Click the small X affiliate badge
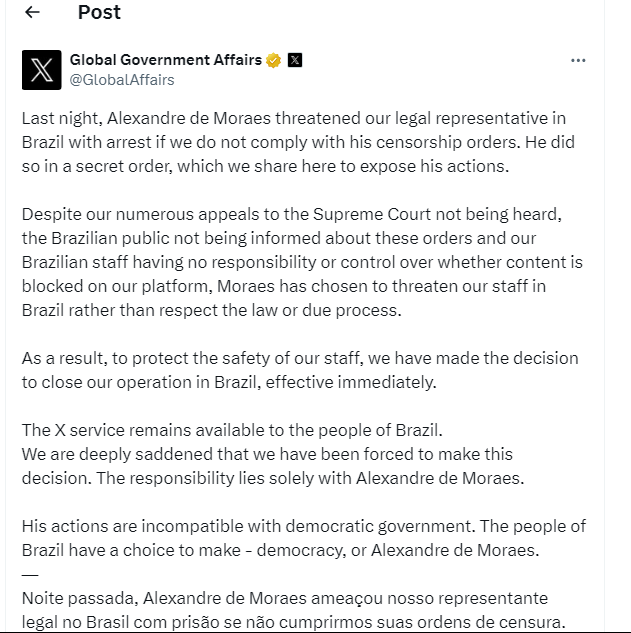This screenshot has height=633, width=631. [x=295, y=60]
